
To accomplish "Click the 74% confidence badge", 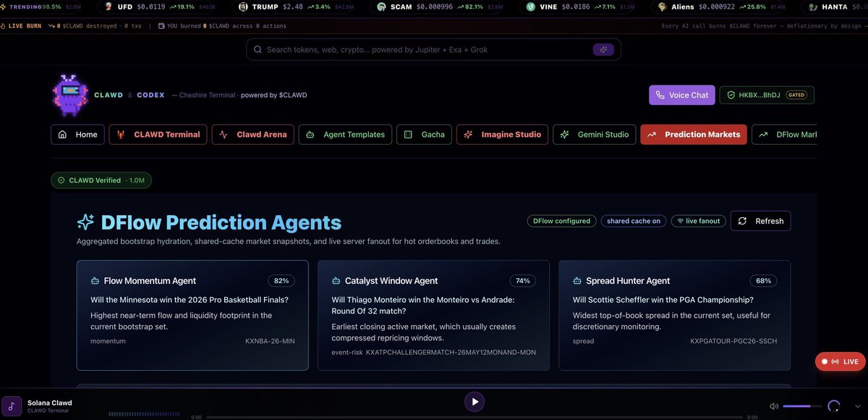I will [x=523, y=281].
